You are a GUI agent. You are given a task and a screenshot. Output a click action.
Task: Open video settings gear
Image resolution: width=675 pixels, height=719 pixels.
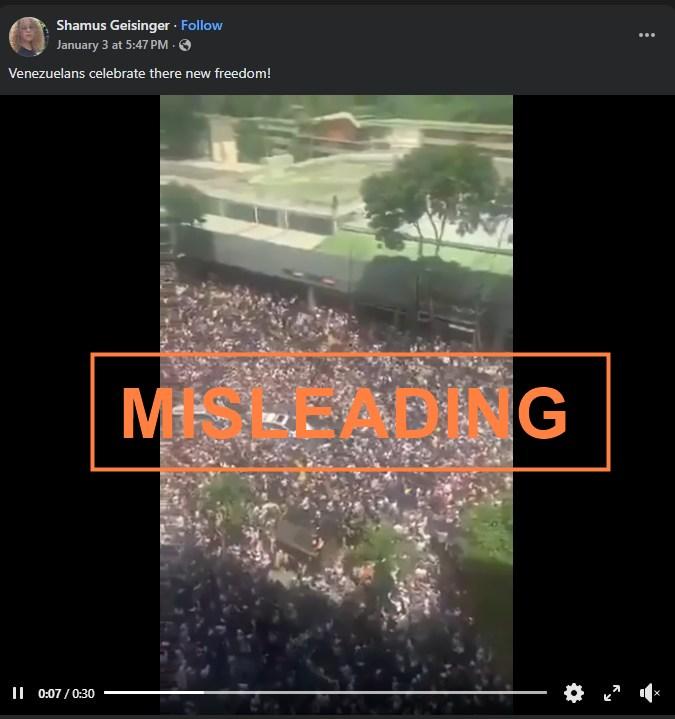(574, 693)
